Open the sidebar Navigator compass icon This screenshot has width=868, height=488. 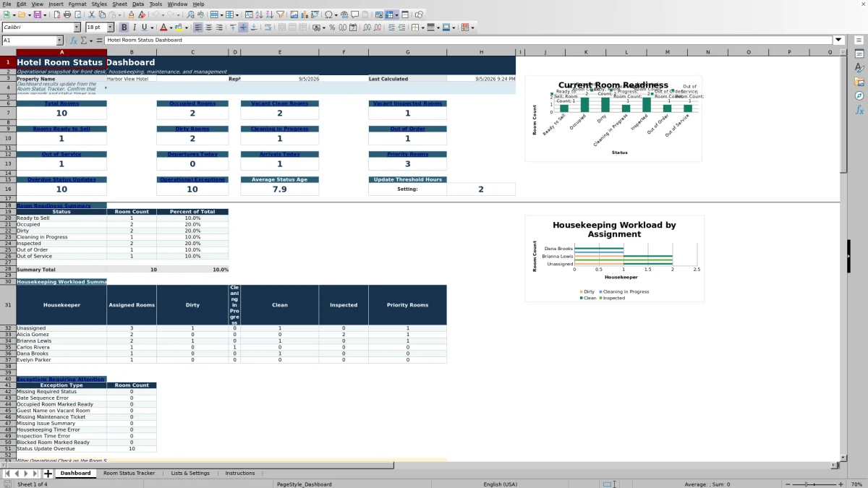click(x=859, y=95)
